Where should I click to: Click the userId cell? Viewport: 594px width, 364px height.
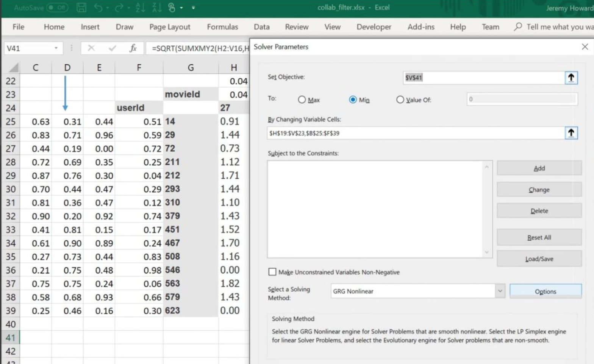139,108
